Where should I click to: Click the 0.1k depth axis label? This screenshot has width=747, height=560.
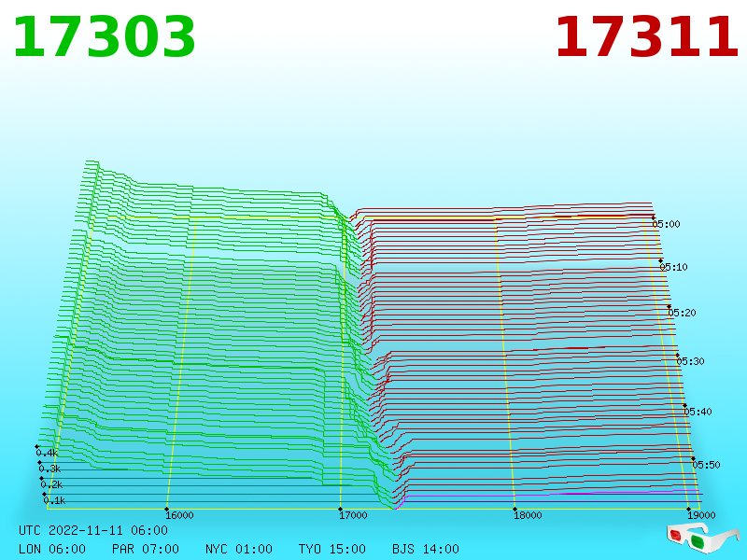(54, 500)
